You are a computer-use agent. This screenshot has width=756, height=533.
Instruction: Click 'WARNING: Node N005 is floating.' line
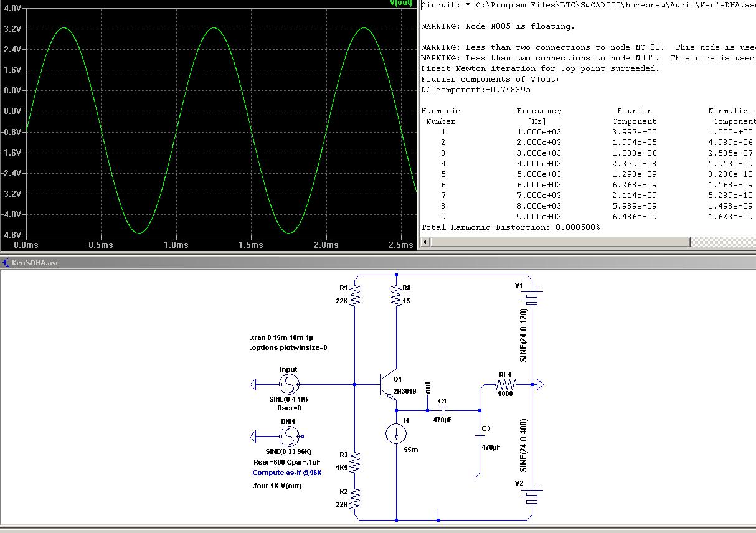point(498,26)
